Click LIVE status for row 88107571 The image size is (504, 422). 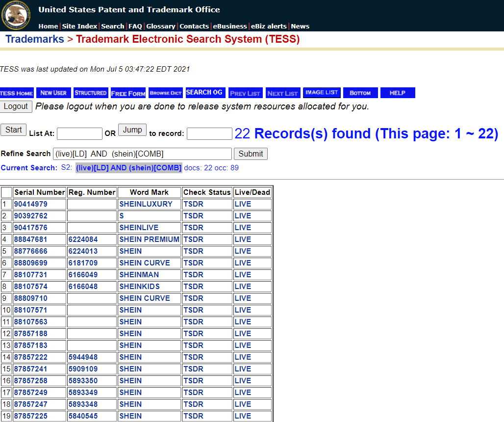tap(243, 310)
